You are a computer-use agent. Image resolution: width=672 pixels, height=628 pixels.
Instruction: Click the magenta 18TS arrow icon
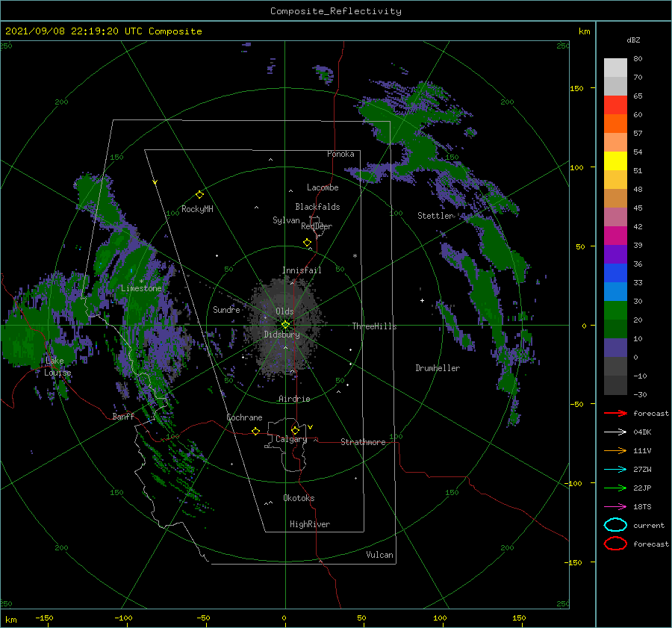[x=615, y=507]
